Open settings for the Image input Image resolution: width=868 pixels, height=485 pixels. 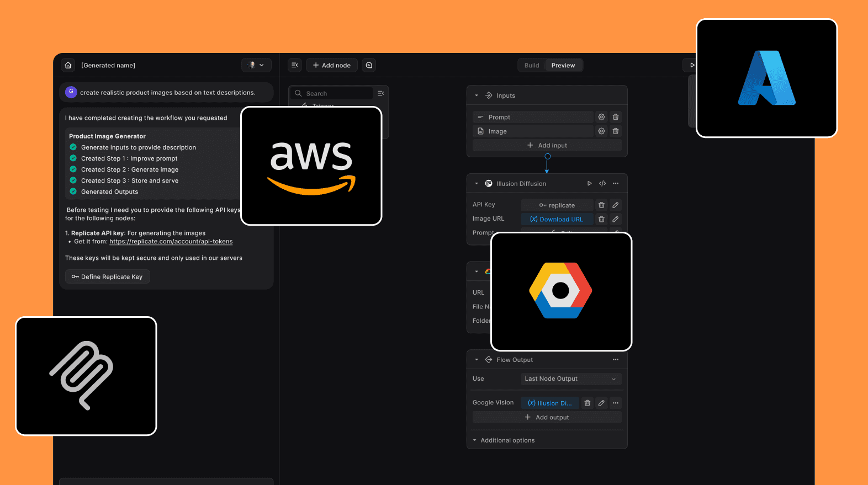(601, 131)
